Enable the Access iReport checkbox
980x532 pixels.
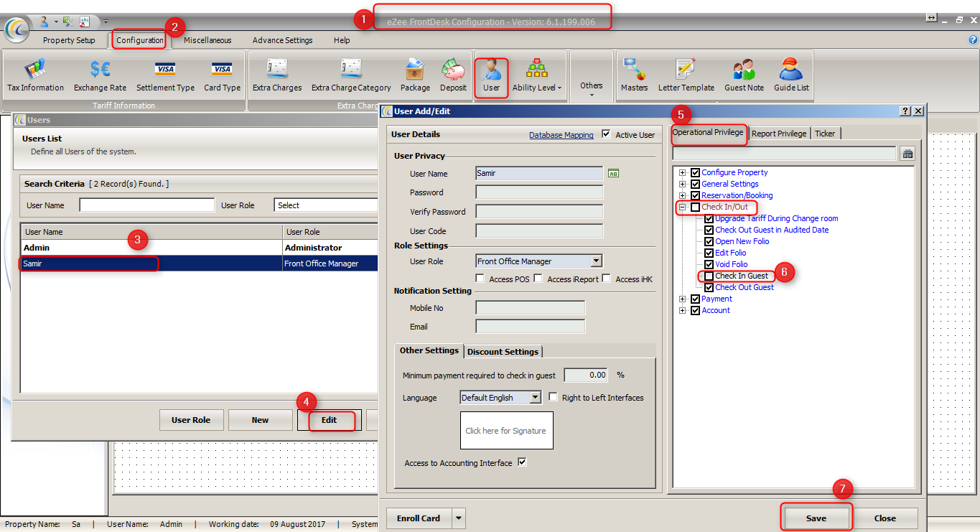pyautogui.click(x=538, y=279)
